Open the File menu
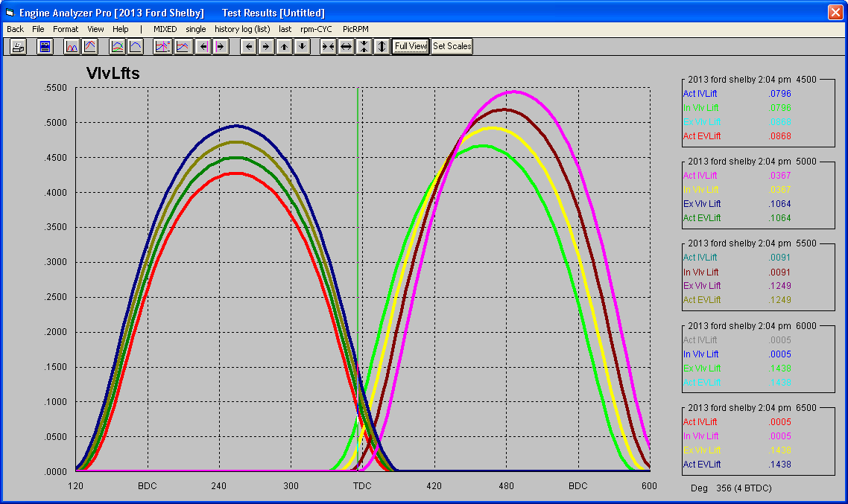Screen dimensions: 848x504 point(38,29)
